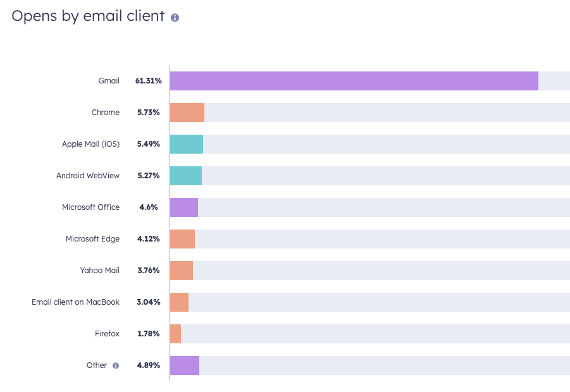Click the small orange Firefox bar
The height and width of the screenshot is (392, 570).
click(175, 334)
